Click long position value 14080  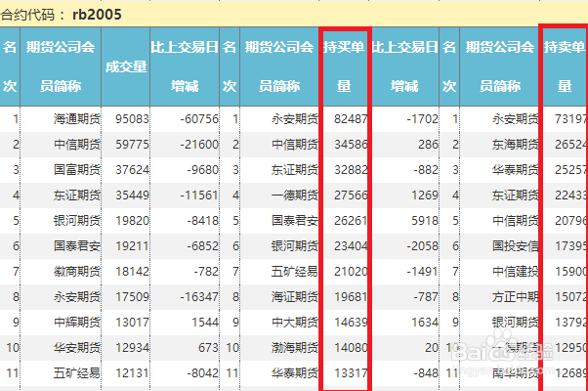coord(351,347)
